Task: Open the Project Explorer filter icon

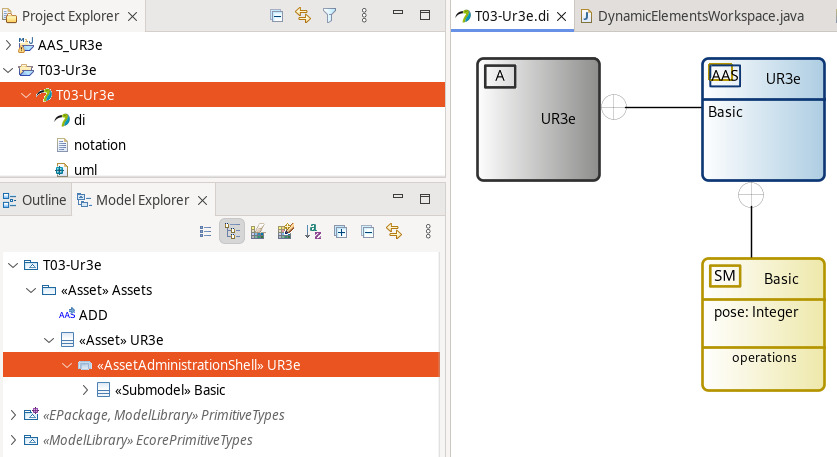Action: pyautogui.click(x=330, y=16)
